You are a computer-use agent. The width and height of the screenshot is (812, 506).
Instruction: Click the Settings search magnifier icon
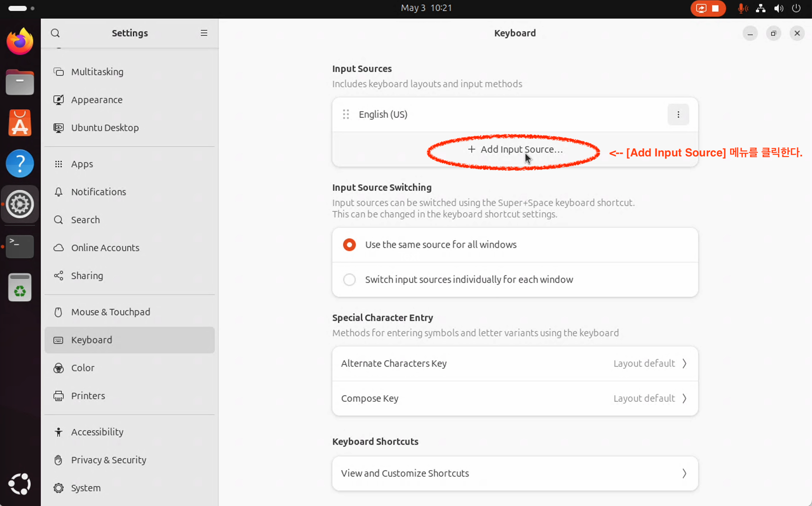(55, 33)
